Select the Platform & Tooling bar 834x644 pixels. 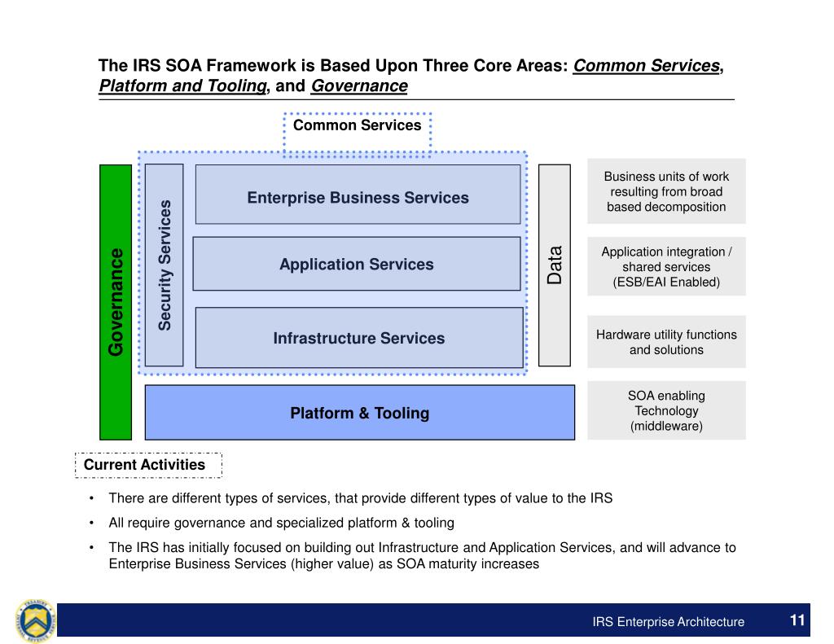(359, 412)
